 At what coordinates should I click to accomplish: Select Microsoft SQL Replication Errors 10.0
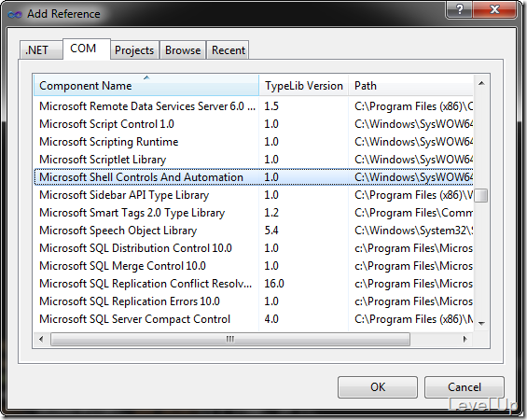[254, 301]
